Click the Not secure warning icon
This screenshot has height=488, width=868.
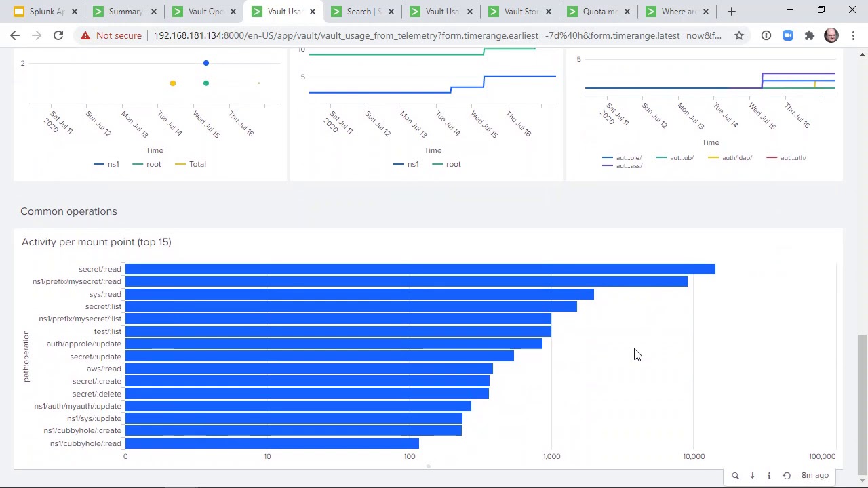point(85,35)
